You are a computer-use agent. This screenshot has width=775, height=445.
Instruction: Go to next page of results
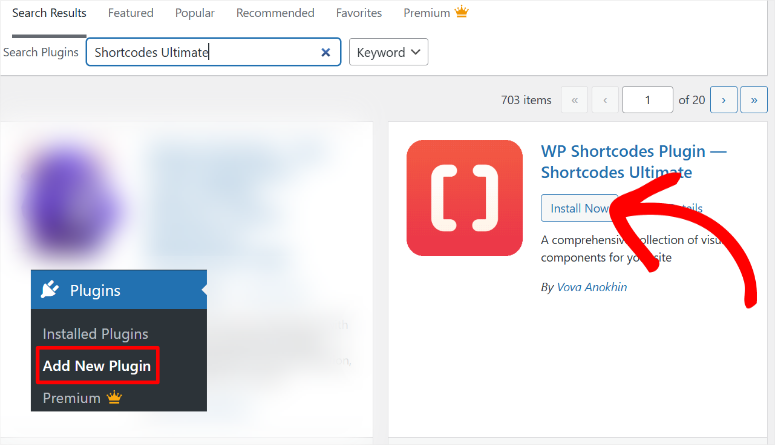coord(724,100)
